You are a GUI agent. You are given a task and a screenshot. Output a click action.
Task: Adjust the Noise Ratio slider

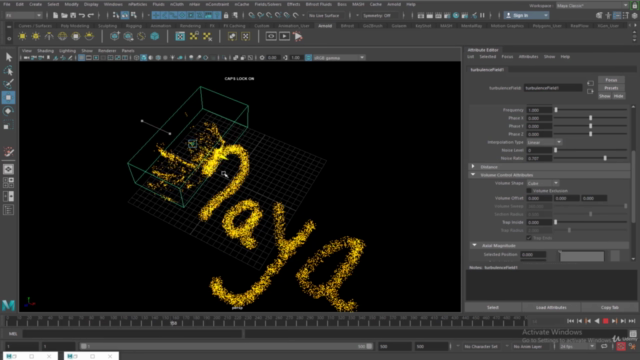pos(591,158)
